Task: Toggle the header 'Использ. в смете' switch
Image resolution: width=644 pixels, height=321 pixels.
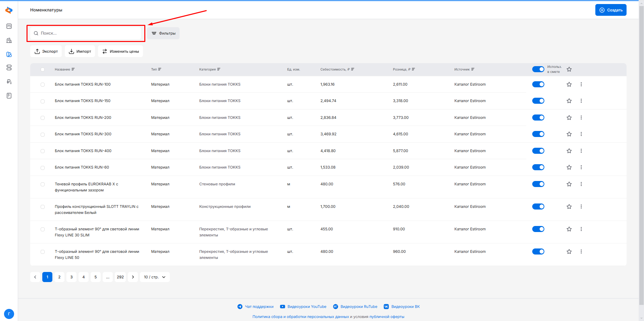Action: pos(538,69)
